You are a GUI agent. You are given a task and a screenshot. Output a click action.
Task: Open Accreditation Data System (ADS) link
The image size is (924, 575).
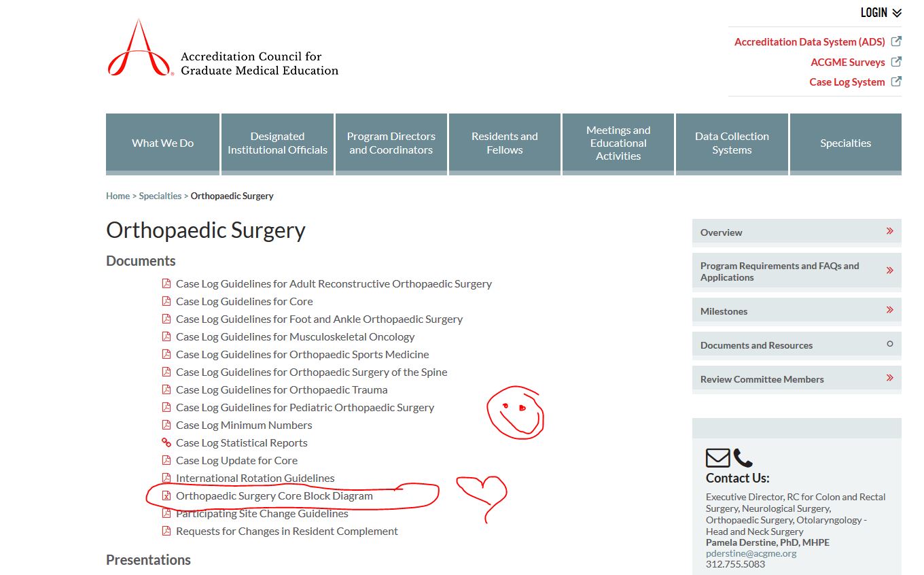click(x=810, y=42)
